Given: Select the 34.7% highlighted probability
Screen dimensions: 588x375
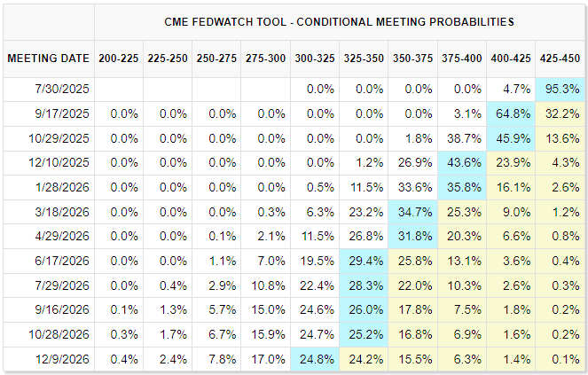Looking at the screenshot, I should click(x=412, y=213).
